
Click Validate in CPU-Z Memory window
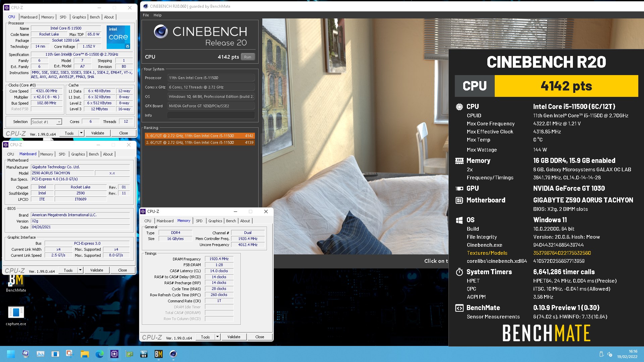click(x=234, y=337)
